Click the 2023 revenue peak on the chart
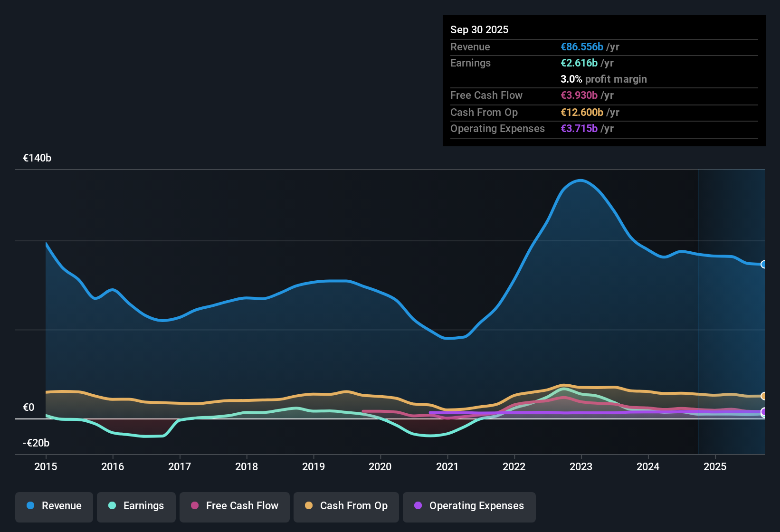Screen dimensions: 780x532 click(580, 180)
